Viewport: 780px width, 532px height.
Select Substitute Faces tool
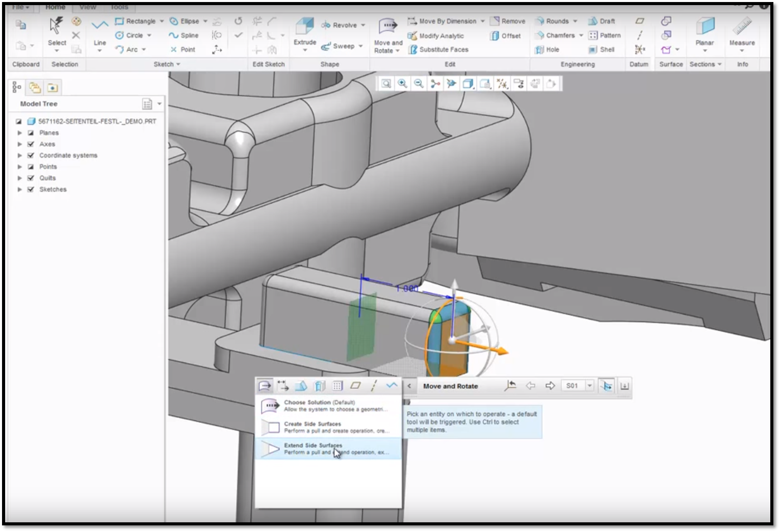pyautogui.click(x=438, y=49)
